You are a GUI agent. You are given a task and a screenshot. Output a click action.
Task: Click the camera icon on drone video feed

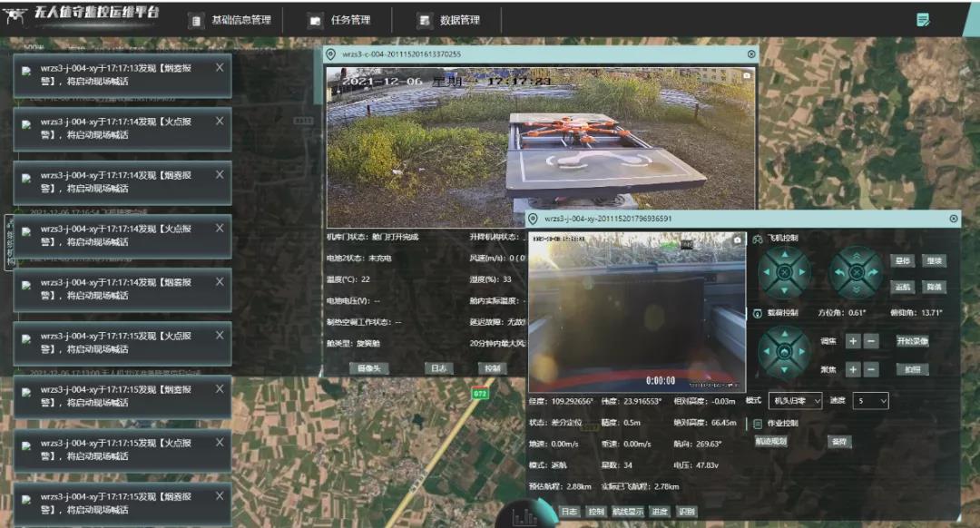[737, 240]
